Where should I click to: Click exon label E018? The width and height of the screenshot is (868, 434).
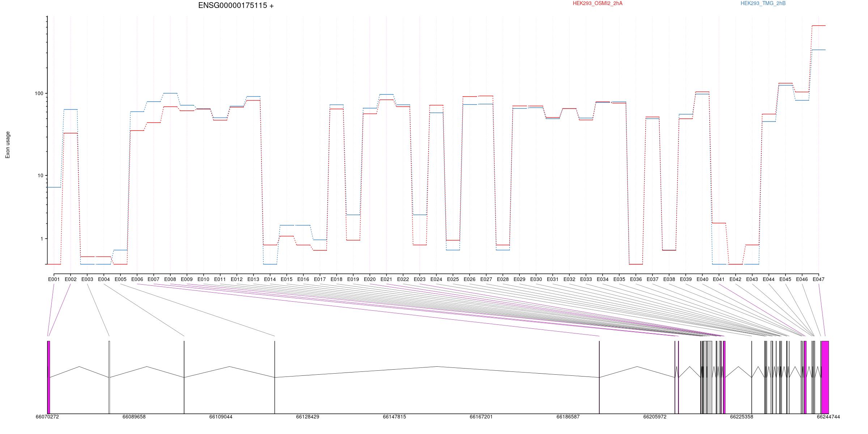337,279
